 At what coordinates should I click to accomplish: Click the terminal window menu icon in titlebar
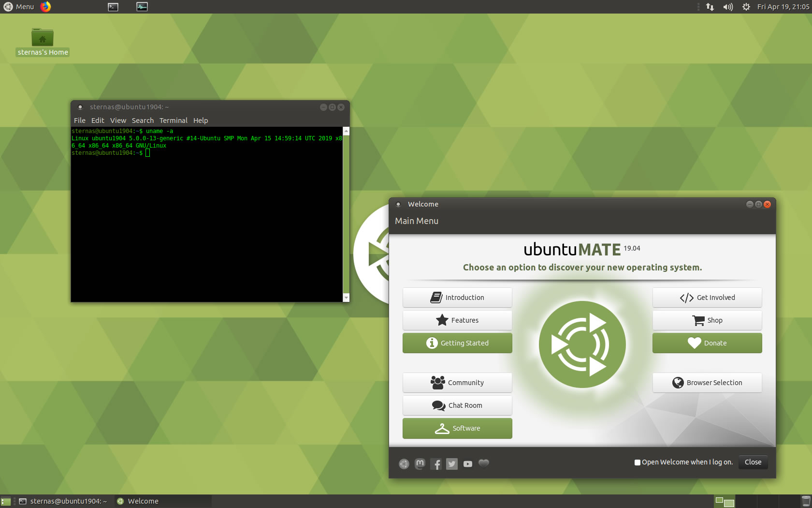tap(80, 107)
